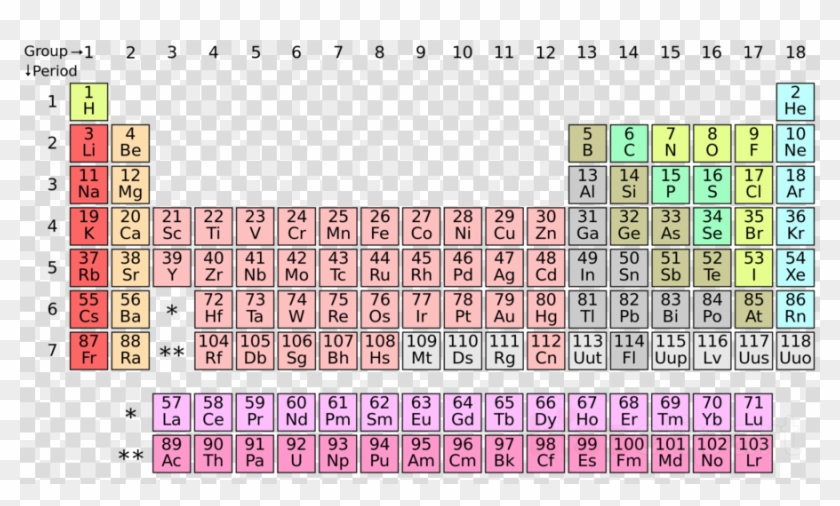Screen dimensions: 840x506
Task: Select the Plutonium (Pu) cell
Action: click(379, 454)
